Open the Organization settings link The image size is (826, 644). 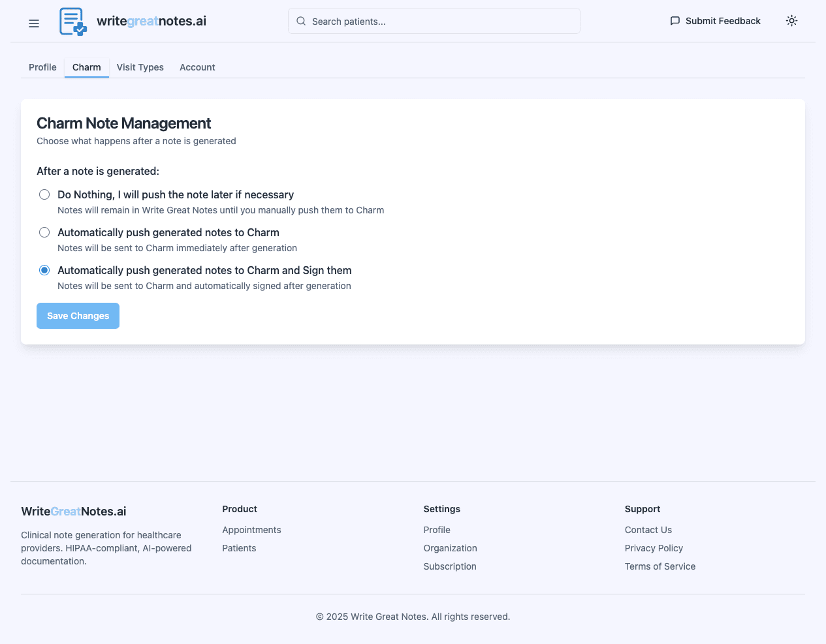tap(450, 547)
